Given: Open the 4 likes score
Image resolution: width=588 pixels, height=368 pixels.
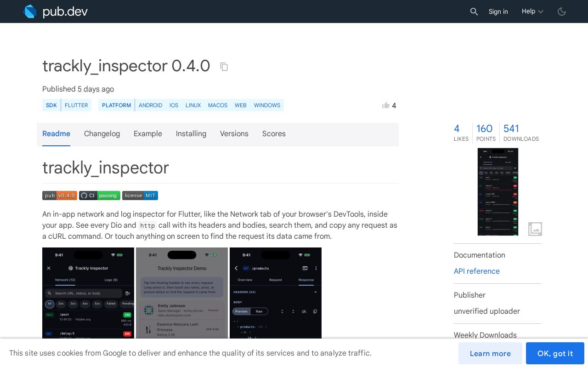Looking at the screenshot, I should click(x=461, y=132).
